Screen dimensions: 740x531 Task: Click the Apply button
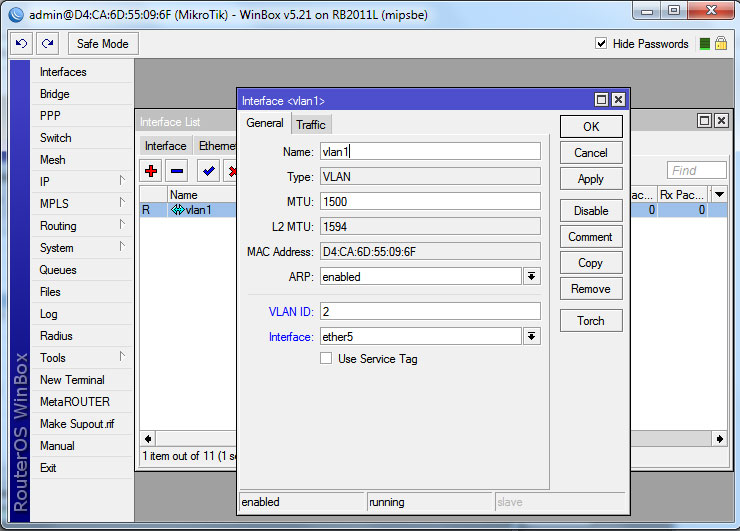click(590, 179)
